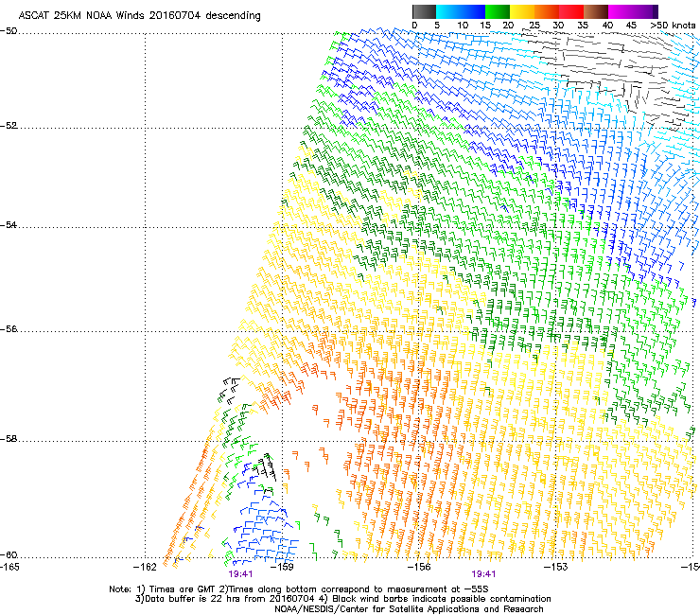Click the -159 longitude axis label
The width and height of the screenshot is (700, 615).
[x=282, y=567]
